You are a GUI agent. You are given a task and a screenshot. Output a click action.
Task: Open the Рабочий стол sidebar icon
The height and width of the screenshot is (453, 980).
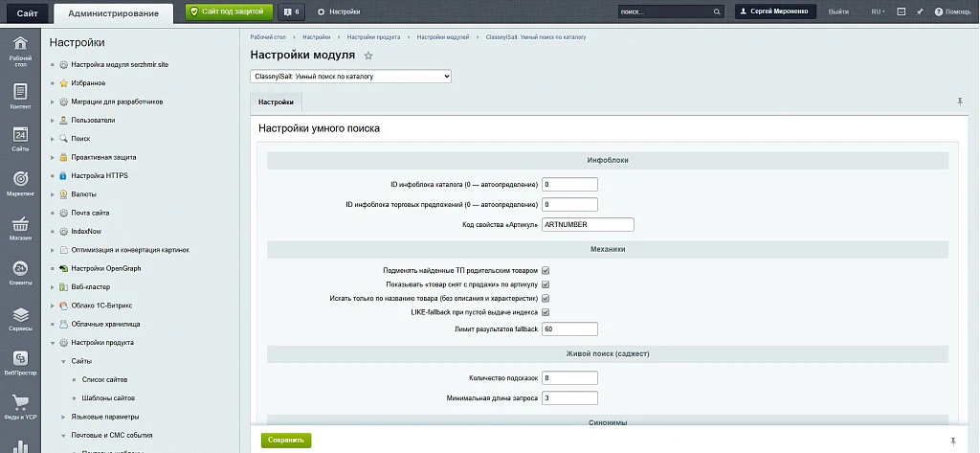coord(21,52)
